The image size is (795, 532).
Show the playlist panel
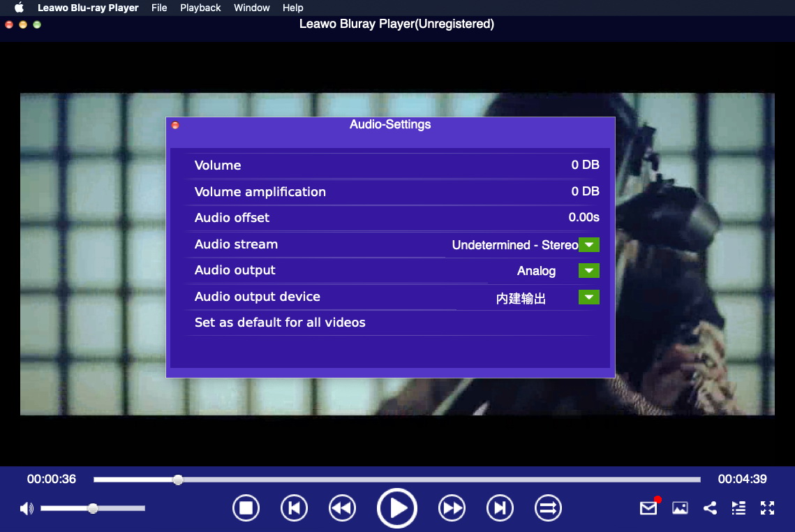738,508
